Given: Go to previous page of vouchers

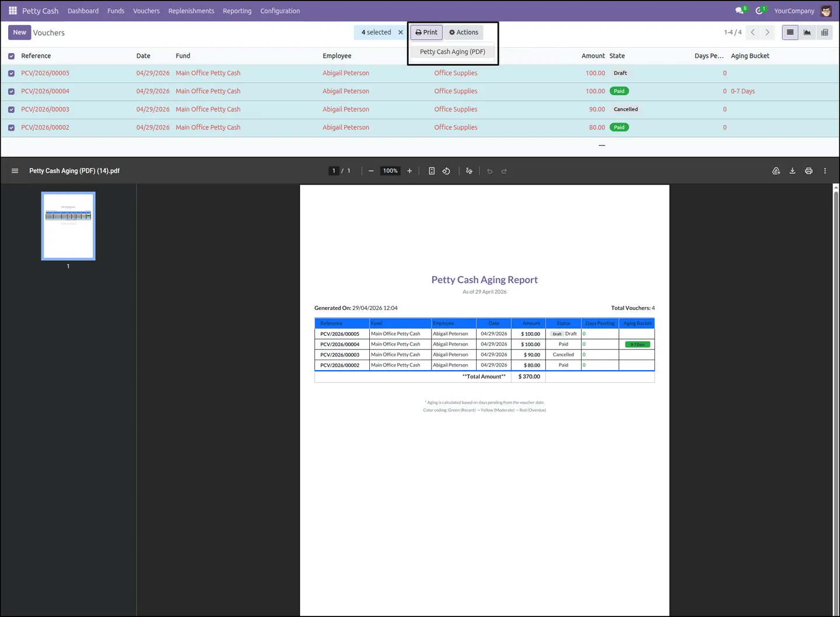Looking at the screenshot, I should click(753, 33).
